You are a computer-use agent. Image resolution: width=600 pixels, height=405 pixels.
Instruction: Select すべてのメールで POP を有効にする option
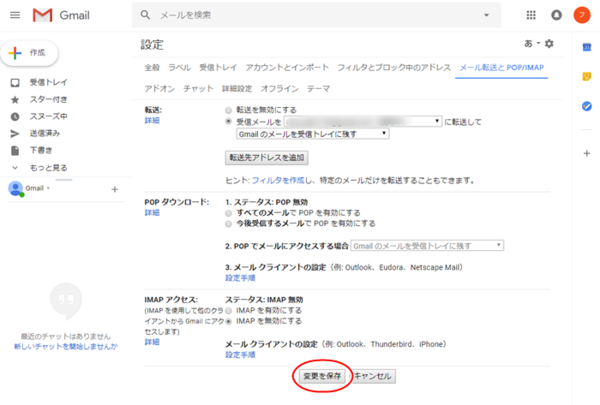[x=230, y=212]
